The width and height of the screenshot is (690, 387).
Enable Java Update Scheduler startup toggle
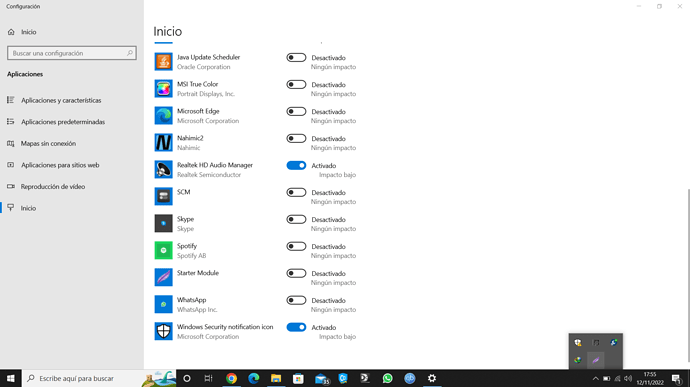(296, 58)
